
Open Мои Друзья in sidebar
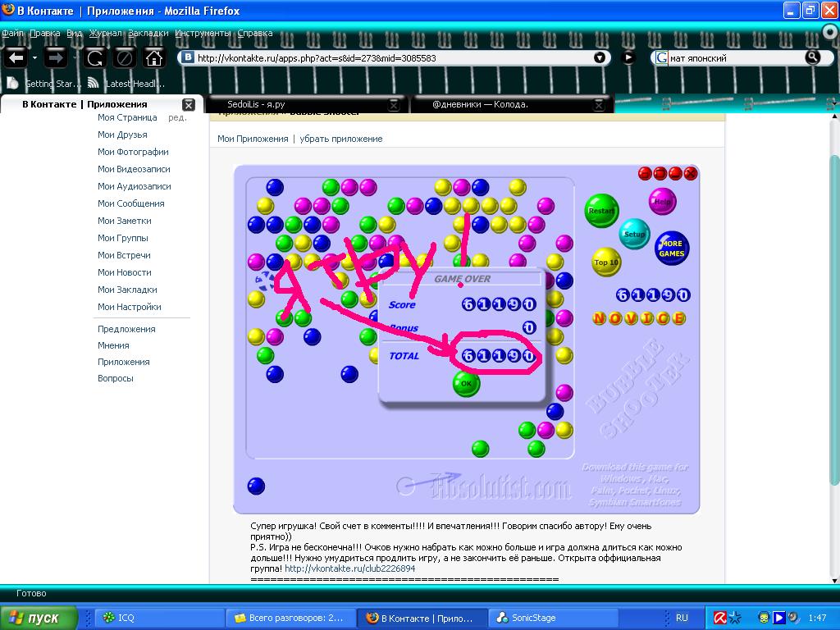122,135
